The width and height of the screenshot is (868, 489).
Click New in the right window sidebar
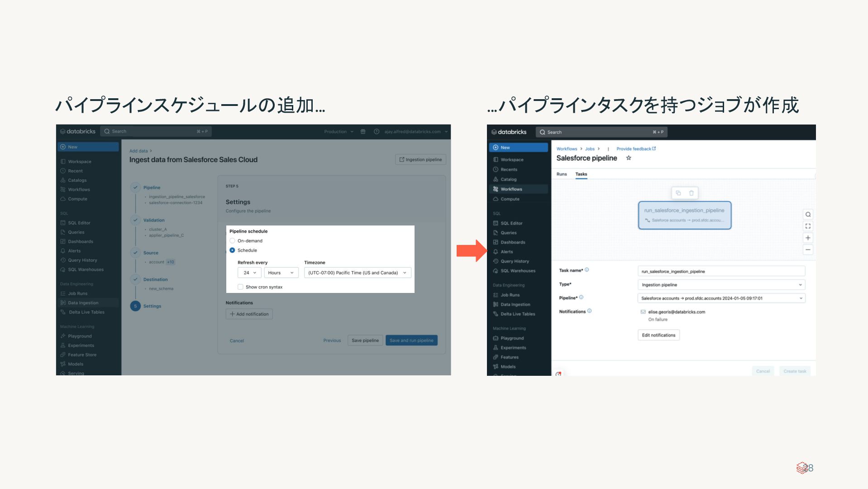point(519,148)
